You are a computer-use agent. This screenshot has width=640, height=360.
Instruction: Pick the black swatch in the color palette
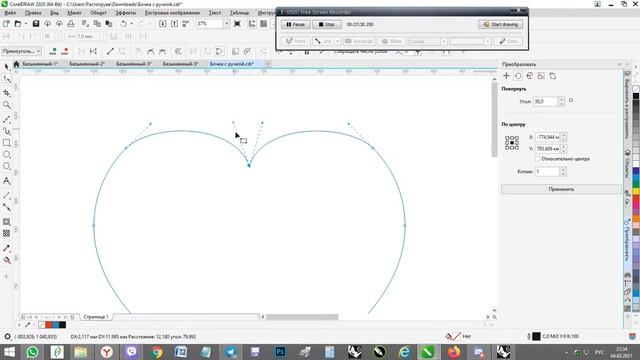pyautogui.click(x=636, y=96)
